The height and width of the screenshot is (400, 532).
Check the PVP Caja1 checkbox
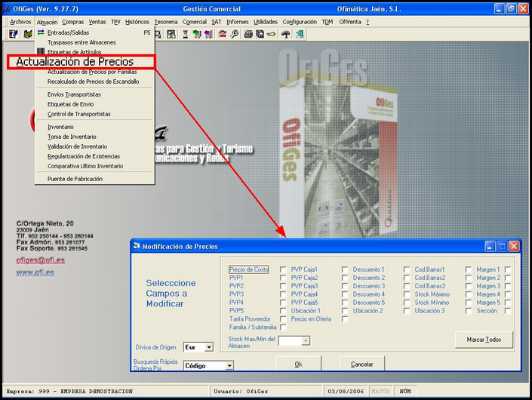[345, 269]
